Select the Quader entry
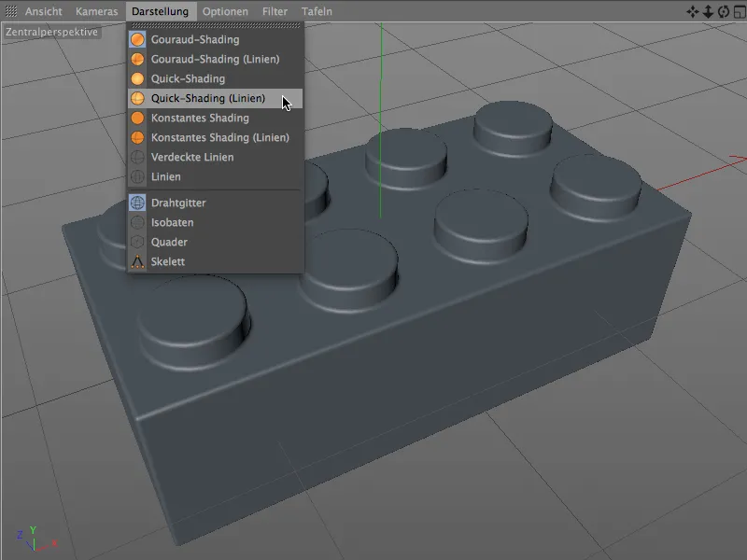 click(216, 242)
